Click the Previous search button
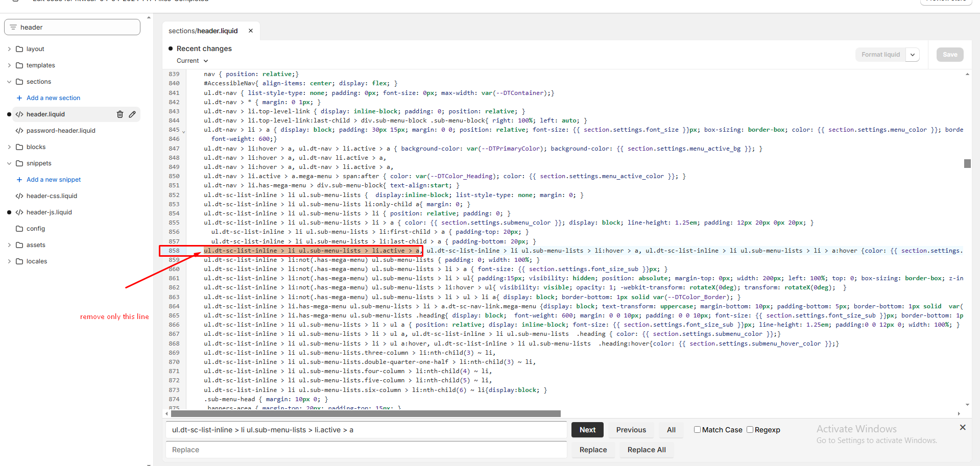This screenshot has width=980, height=466. click(631, 430)
